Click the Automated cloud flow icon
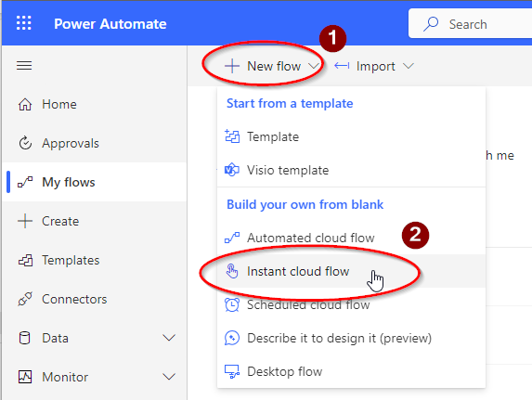The image size is (532, 400). [232, 238]
